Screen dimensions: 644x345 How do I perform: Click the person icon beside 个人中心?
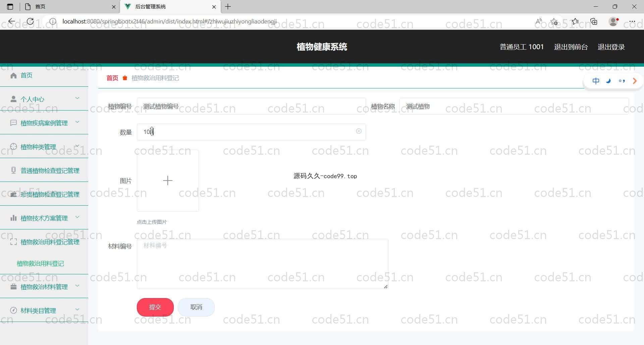[x=13, y=99]
